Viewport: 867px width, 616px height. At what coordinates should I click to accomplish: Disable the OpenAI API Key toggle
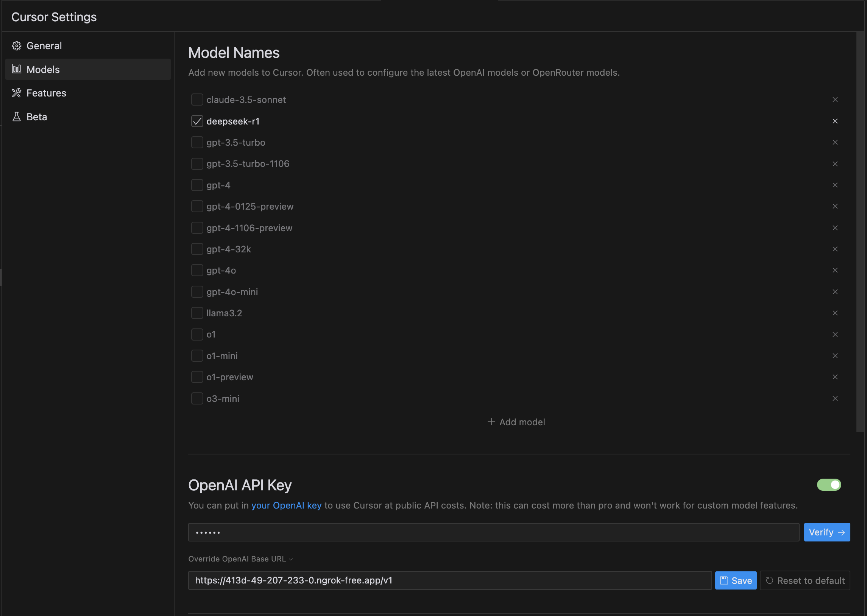point(829,484)
